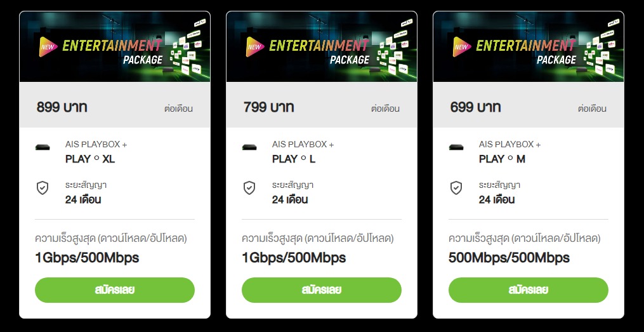Click the NEW play badge on first banner
The width and height of the screenshot is (644, 332).
pyautogui.click(x=48, y=47)
